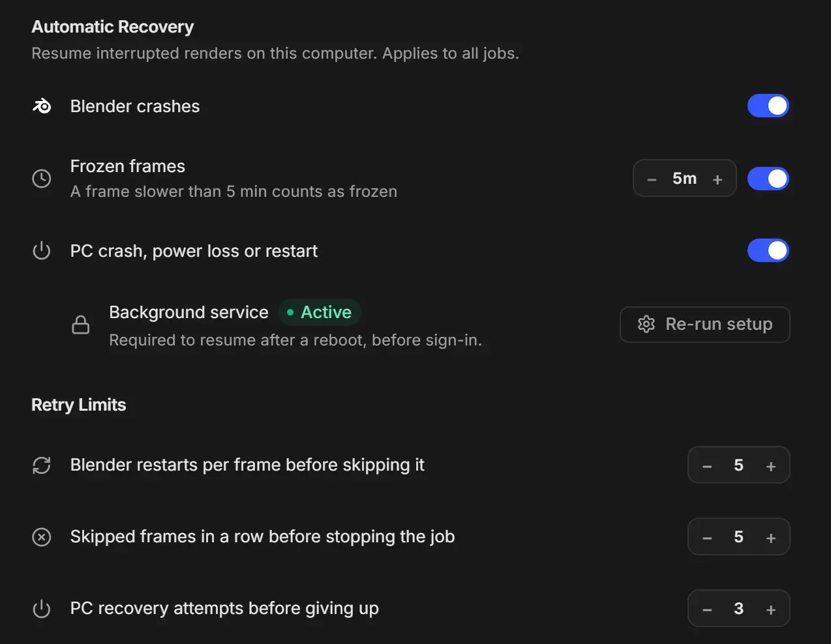The width and height of the screenshot is (831, 644).
Task: Click the gear icon in Re-run setup button
Action: pos(646,324)
